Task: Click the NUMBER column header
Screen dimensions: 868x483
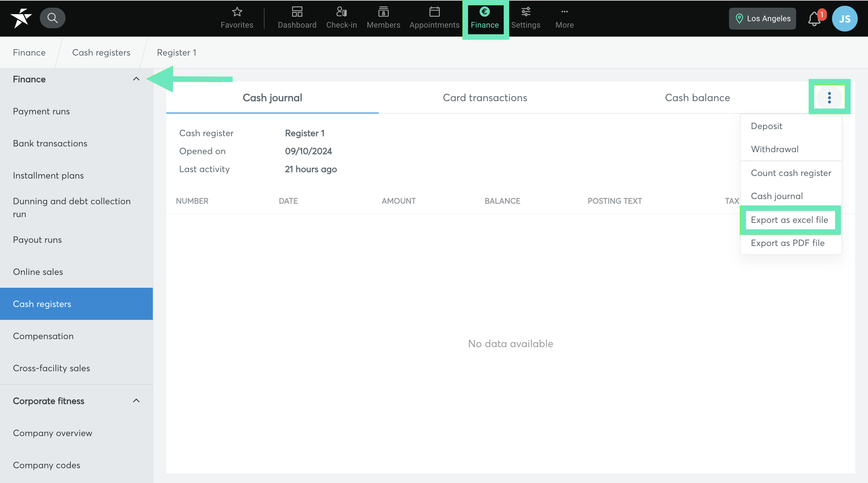Action: pyautogui.click(x=192, y=201)
